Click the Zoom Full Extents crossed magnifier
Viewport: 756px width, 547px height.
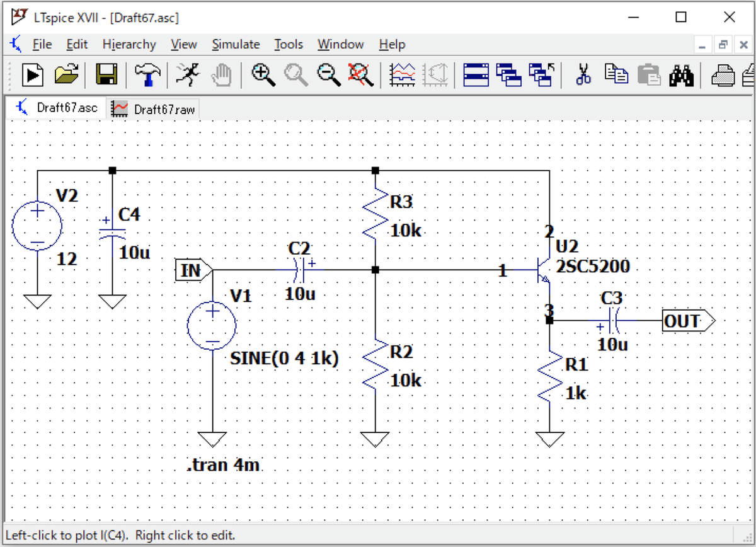pos(362,75)
